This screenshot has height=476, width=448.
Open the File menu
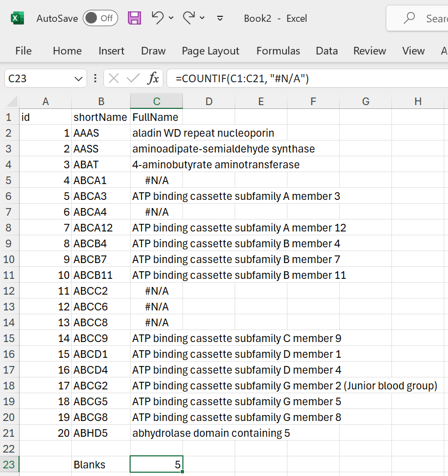tap(23, 51)
